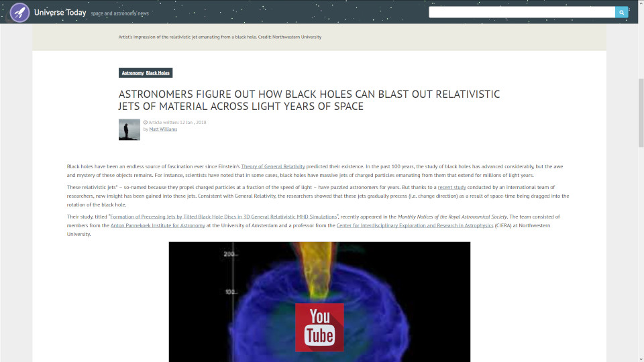Open the Astronomy category tag
The width and height of the screenshot is (644, 362).
point(133,72)
